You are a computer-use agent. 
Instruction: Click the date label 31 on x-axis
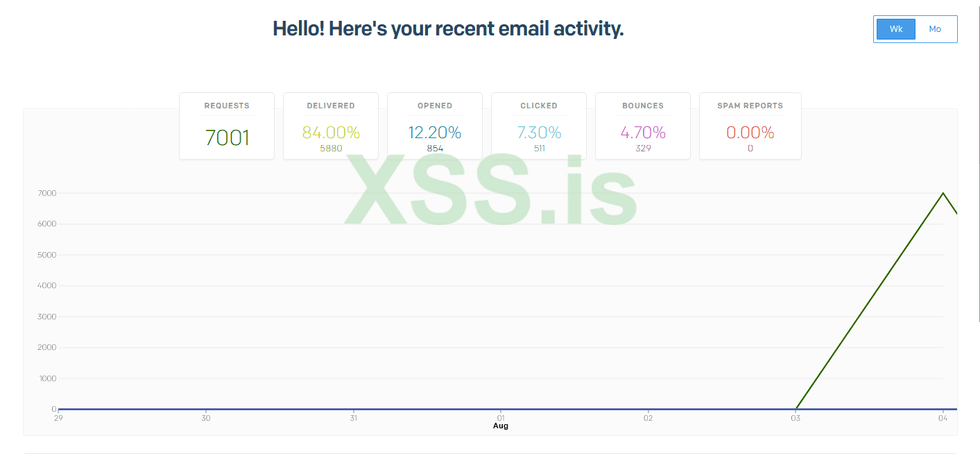pyautogui.click(x=354, y=418)
